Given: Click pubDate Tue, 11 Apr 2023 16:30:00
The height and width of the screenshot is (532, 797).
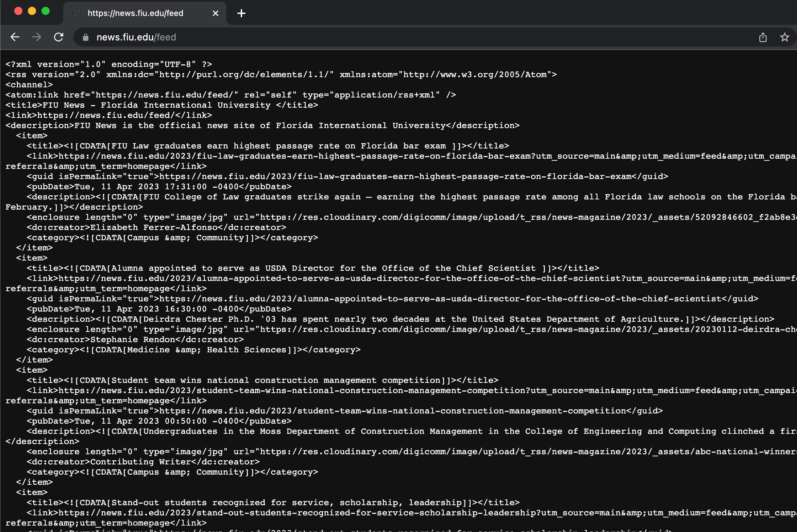Looking at the screenshot, I should tap(159, 309).
